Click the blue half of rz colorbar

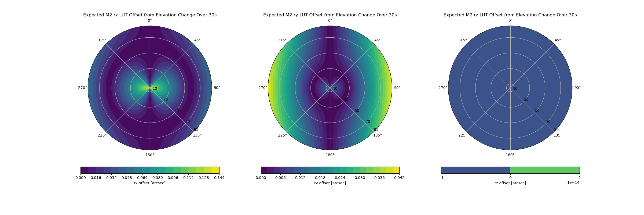click(x=475, y=170)
